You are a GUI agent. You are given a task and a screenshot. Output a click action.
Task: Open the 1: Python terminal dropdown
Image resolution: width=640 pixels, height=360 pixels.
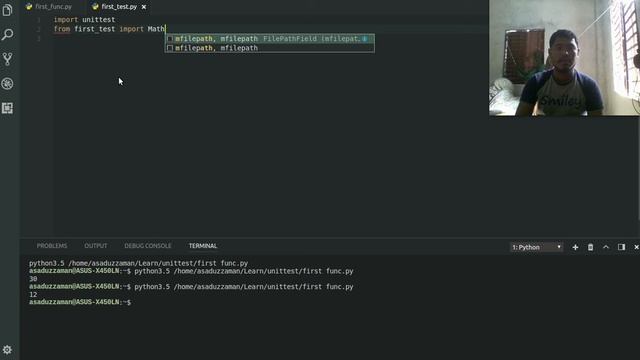pyautogui.click(x=536, y=247)
